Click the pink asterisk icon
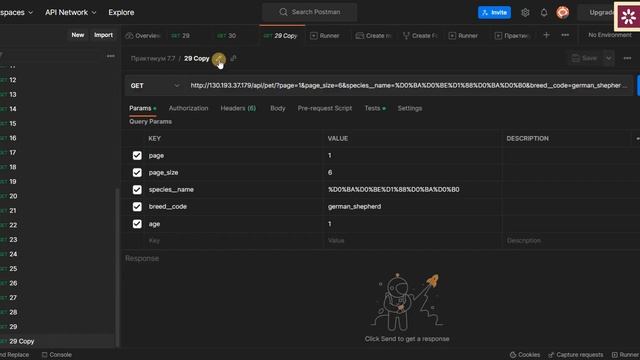 tap(628, 17)
